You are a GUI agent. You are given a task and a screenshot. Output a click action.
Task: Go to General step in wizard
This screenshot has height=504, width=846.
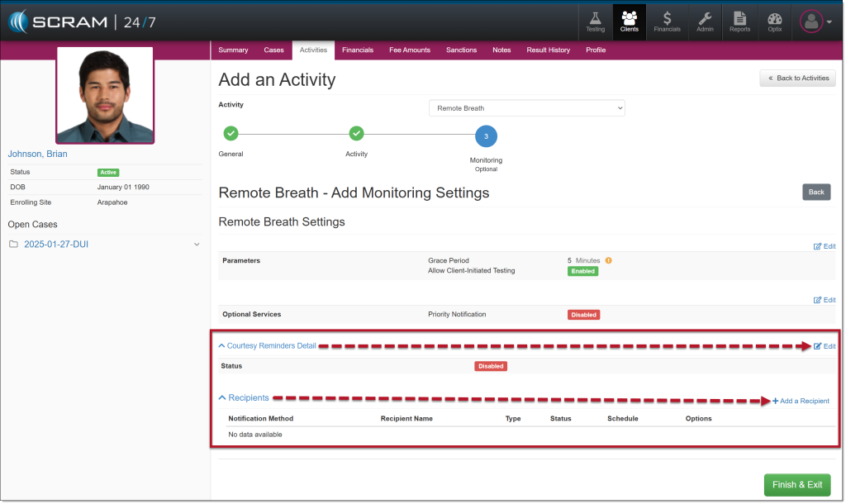pos(231,133)
